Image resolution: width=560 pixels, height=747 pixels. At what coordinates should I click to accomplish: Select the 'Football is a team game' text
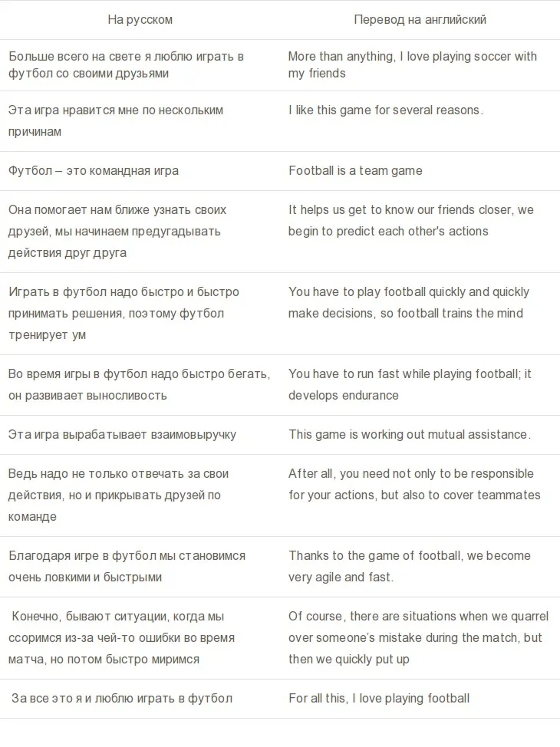coord(355,170)
